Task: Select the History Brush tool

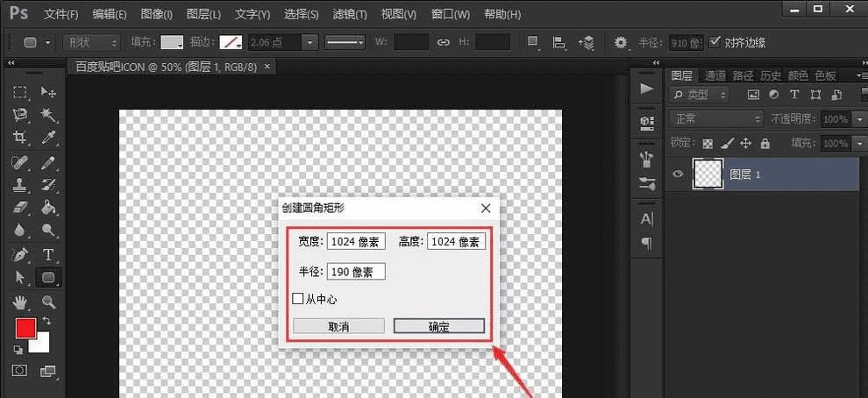Action: coord(49,184)
